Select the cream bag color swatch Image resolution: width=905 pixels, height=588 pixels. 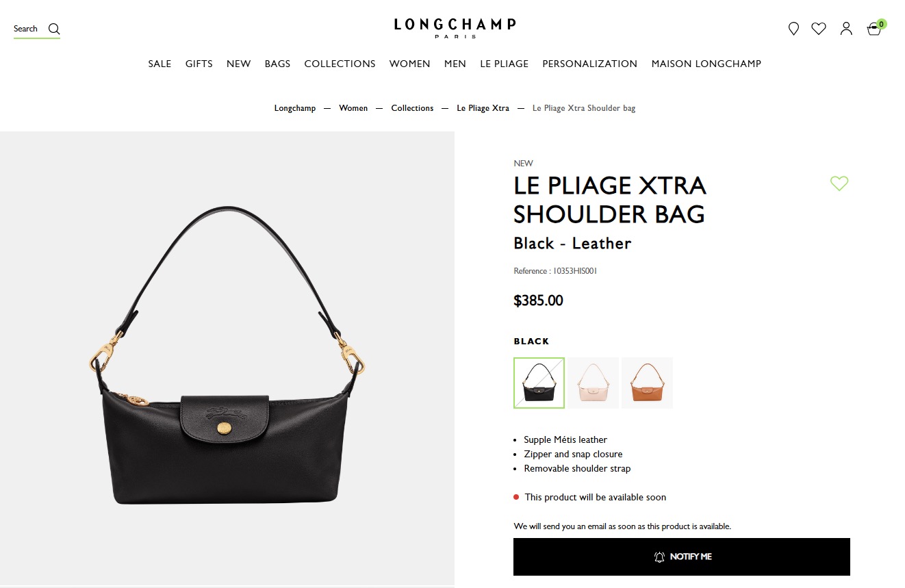[594, 383]
